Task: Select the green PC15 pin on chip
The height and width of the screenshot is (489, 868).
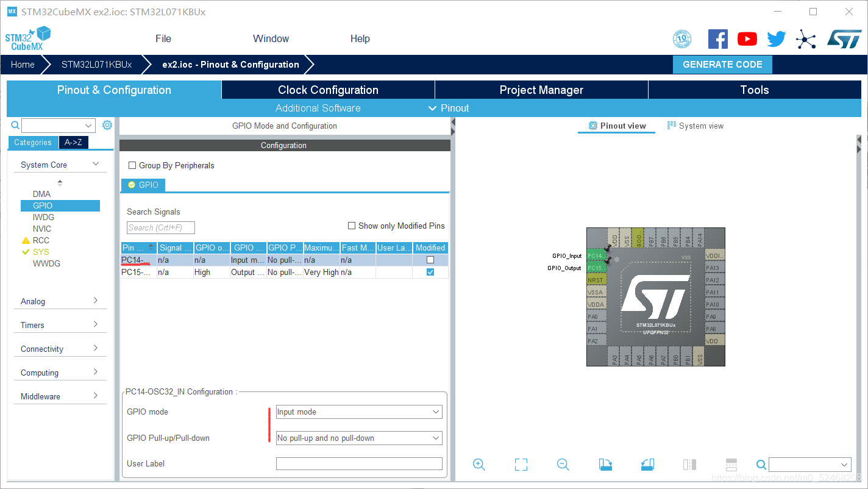Action: pyautogui.click(x=597, y=268)
